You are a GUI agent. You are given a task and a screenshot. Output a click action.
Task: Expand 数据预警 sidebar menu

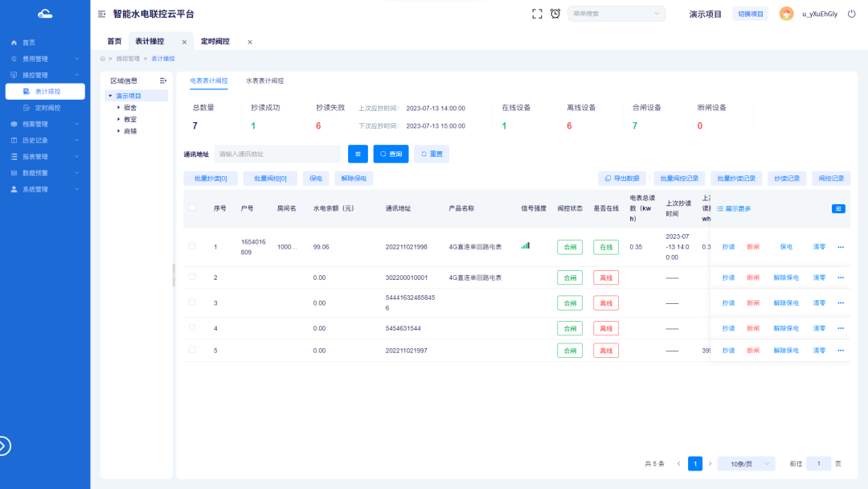coord(45,174)
